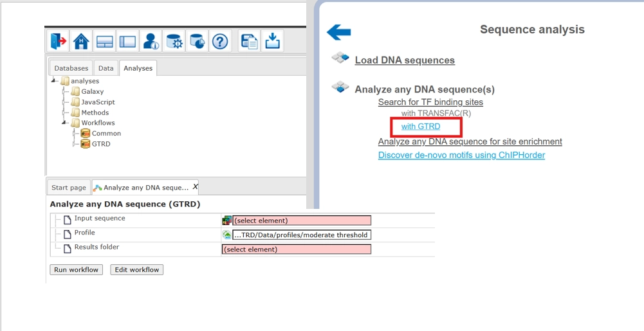Click the help question mark icon

point(220,41)
